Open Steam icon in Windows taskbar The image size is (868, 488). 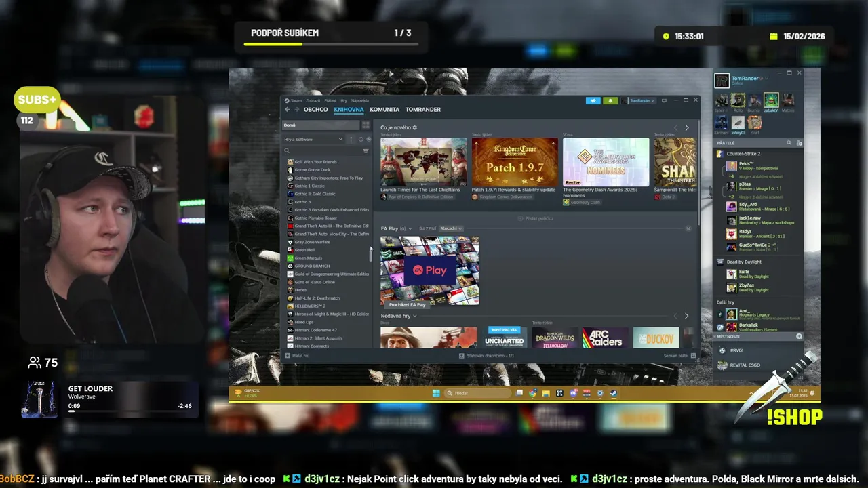[613, 393]
